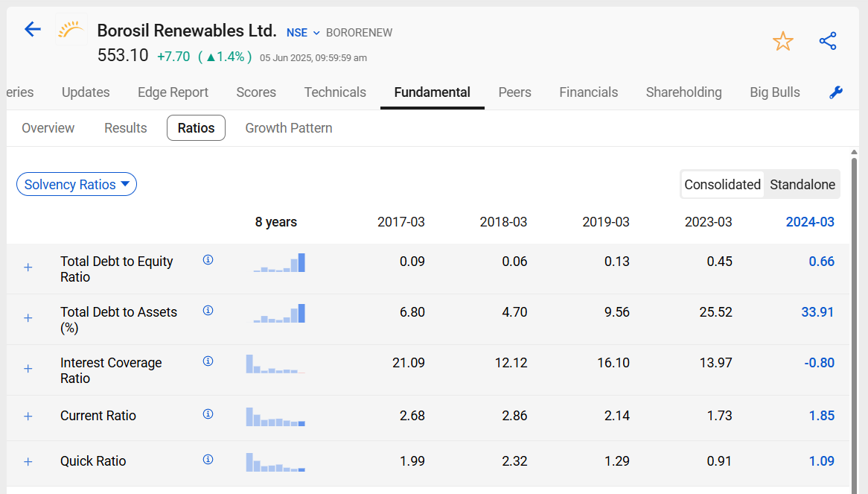The height and width of the screenshot is (494, 868).
Task: Expand the Total Debt to Equity Ratio row
Action: 28,267
